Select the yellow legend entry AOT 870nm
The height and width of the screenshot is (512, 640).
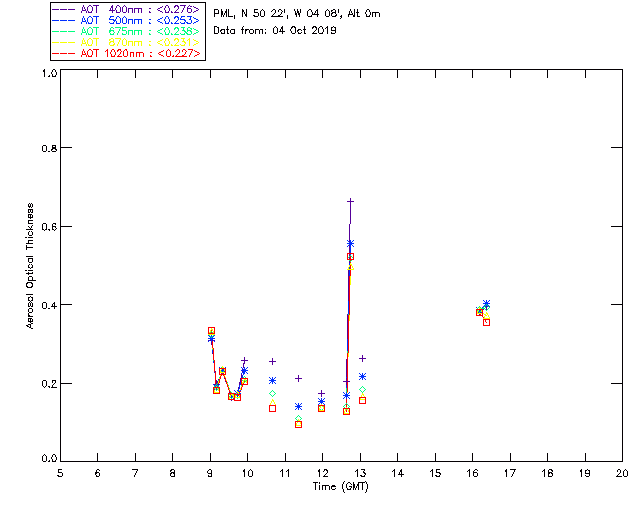tap(126, 42)
